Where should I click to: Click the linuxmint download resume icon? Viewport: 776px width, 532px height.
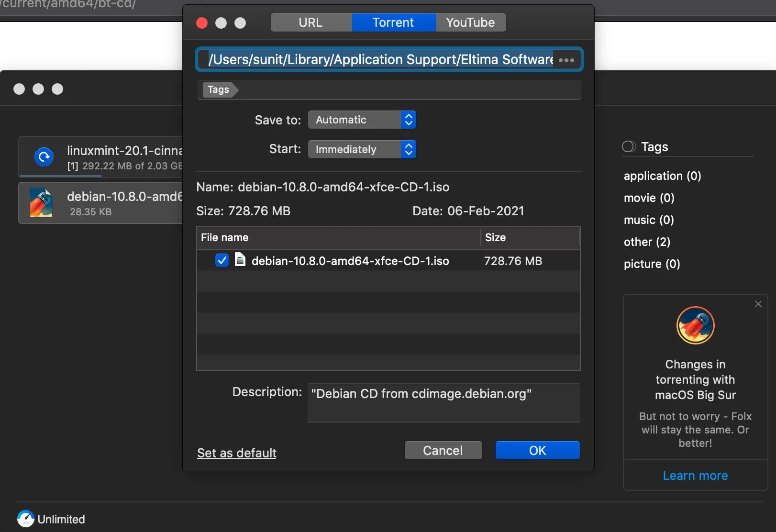pos(44,156)
